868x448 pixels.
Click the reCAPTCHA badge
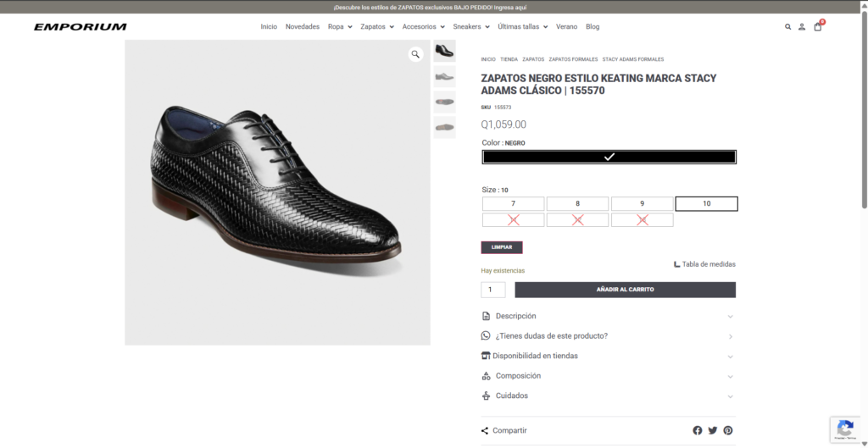(845, 430)
